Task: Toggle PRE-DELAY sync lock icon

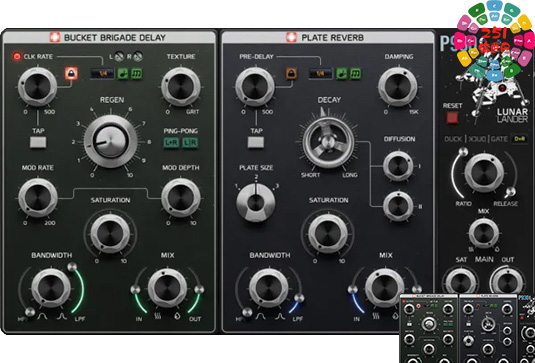Action: pyautogui.click(x=291, y=73)
